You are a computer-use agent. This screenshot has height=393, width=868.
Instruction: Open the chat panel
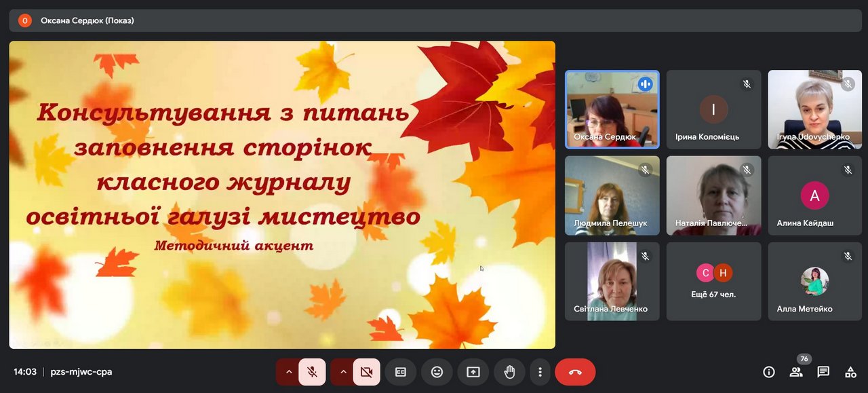[x=823, y=372]
